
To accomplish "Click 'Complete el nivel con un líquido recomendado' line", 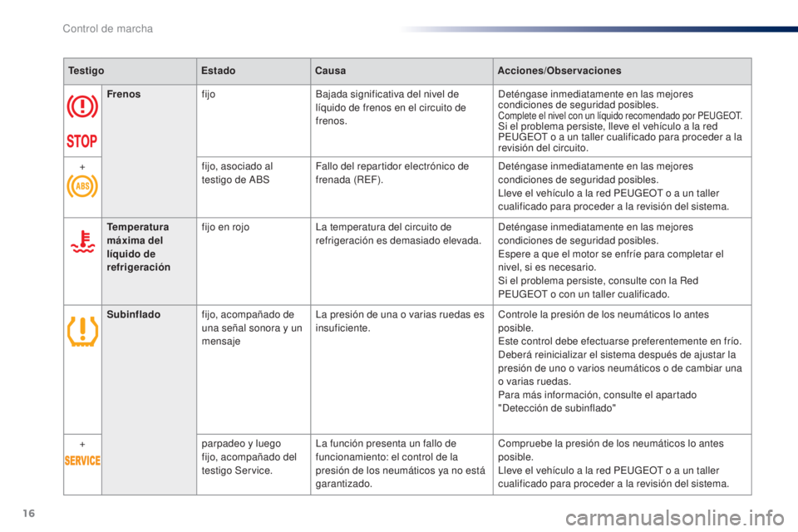I will pos(620,116).
